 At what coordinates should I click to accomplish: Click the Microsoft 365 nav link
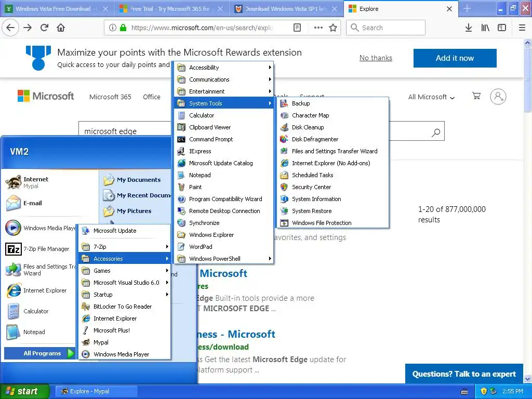(110, 97)
